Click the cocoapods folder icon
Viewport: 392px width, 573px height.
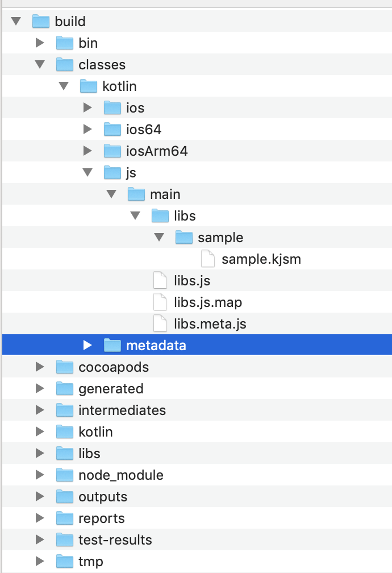[x=64, y=367]
